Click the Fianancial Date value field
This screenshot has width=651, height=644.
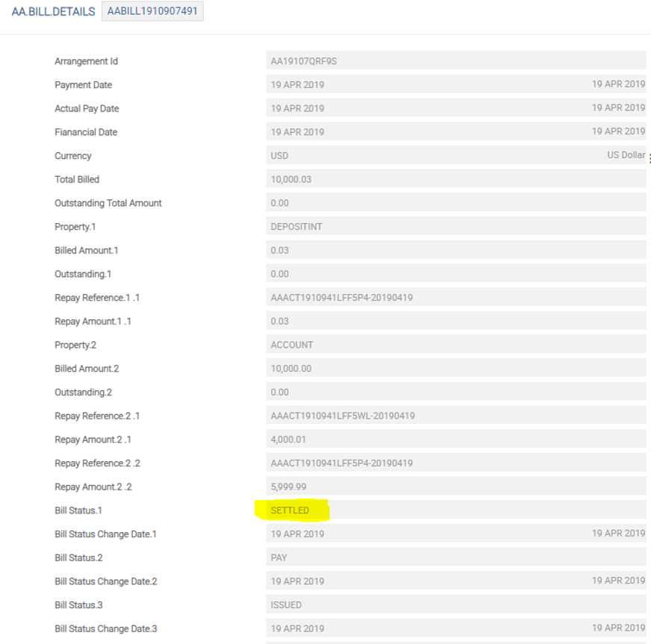click(455, 132)
